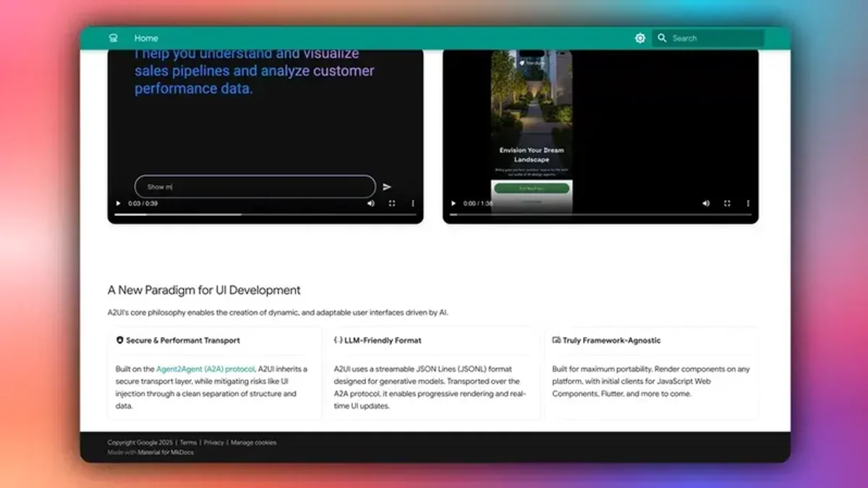This screenshot has height=488, width=868.
Task: Click the icon on the Truly Framework-Agnostic card
Action: pyautogui.click(x=556, y=340)
